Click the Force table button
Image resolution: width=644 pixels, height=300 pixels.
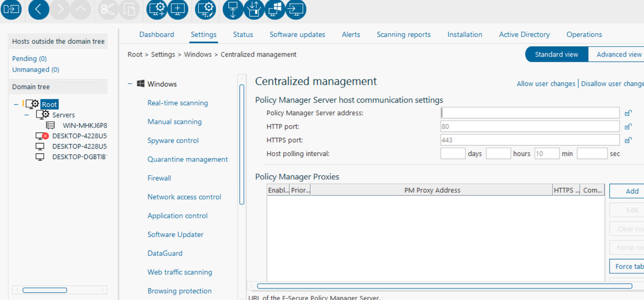pos(627,266)
